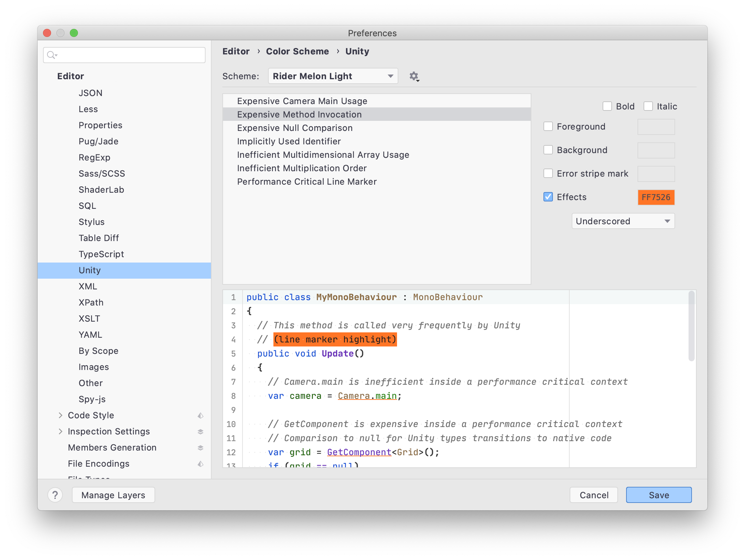Enable the Italic checkbox
Screen dimensions: 745x560
(648, 106)
